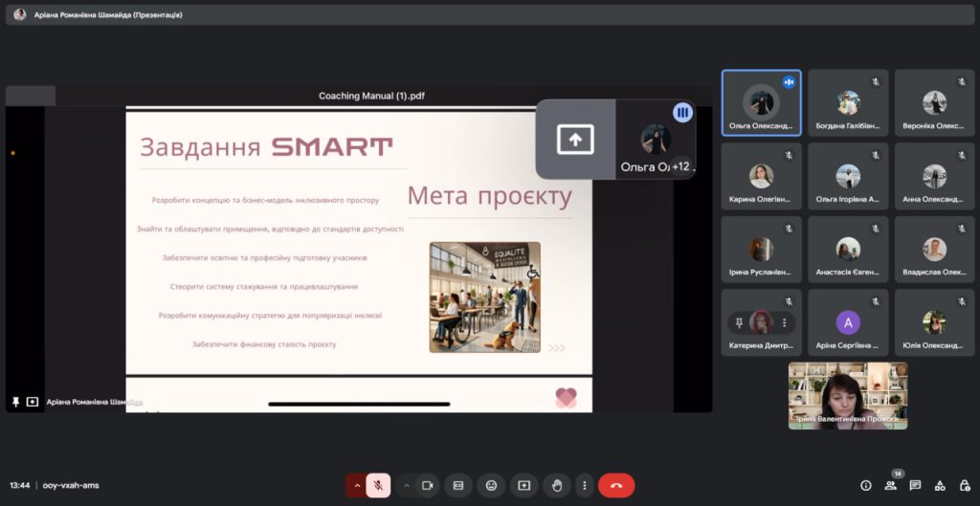Leave the call with red hang-up button
This screenshot has width=980, height=506.
[616, 485]
